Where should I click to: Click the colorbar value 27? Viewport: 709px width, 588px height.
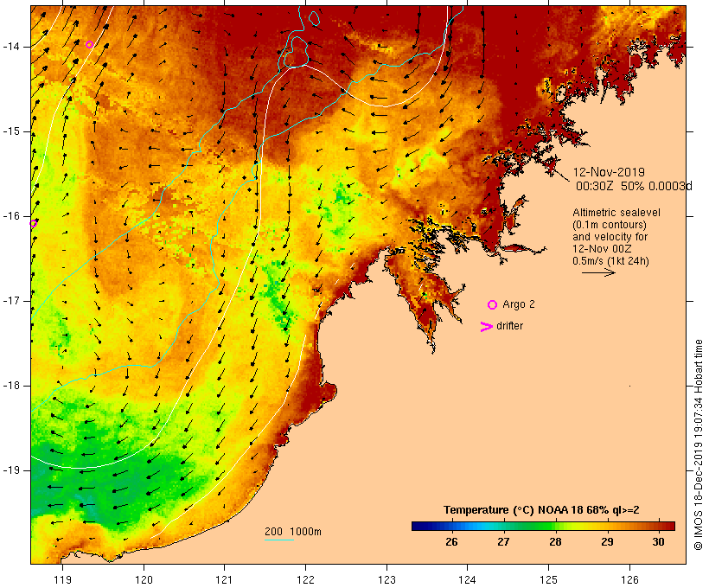point(503,542)
